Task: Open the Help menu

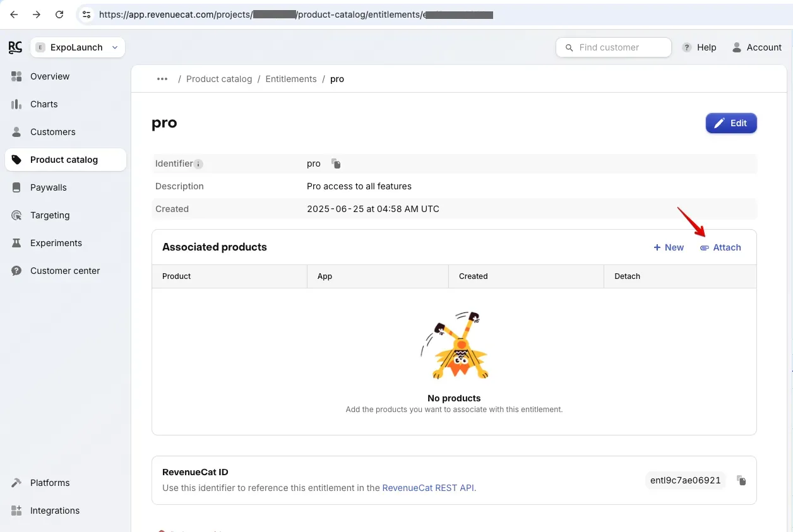Action: pyautogui.click(x=700, y=47)
